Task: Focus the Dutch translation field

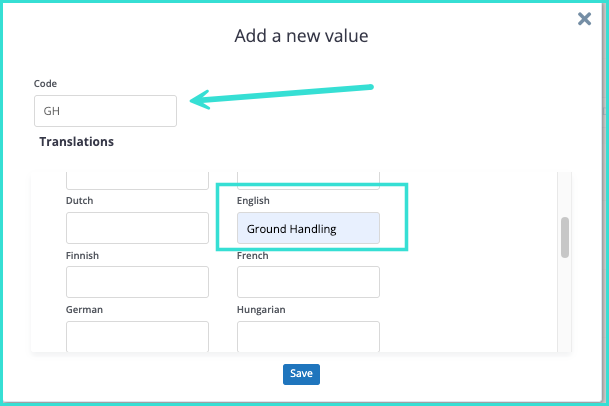Action: tap(137, 228)
